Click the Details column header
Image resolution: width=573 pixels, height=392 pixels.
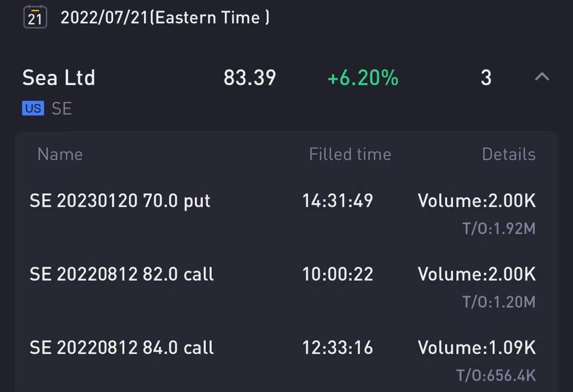[508, 154]
